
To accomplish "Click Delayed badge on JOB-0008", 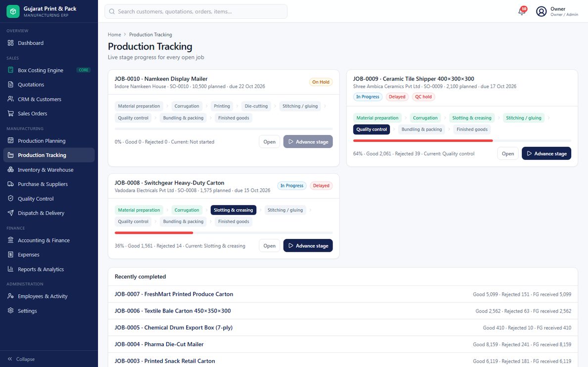I will (321, 185).
